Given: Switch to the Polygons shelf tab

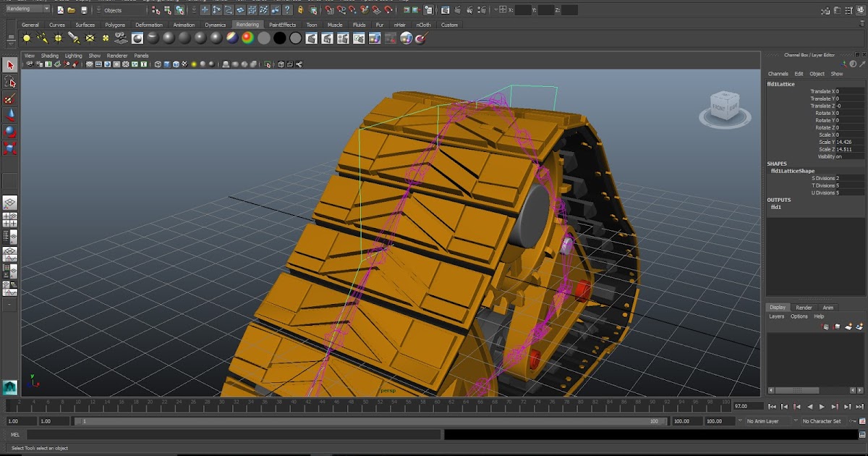Looking at the screenshot, I should [115, 24].
